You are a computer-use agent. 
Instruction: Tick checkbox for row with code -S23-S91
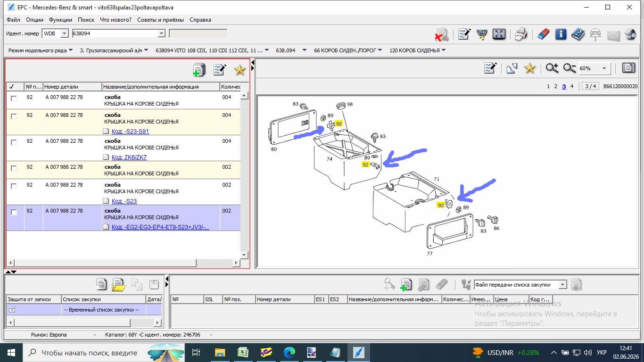pyautogui.click(x=14, y=116)
